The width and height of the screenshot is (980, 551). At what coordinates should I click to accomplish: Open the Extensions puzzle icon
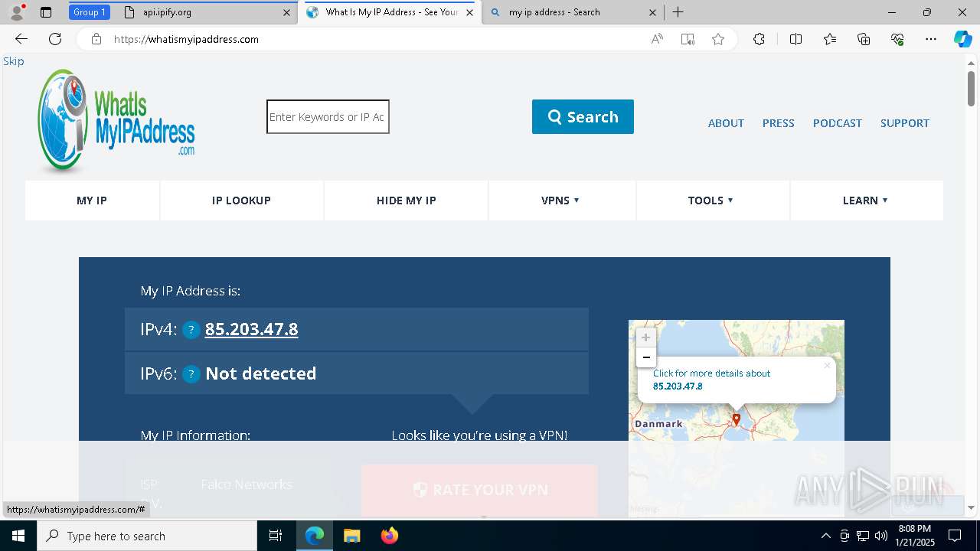759,39
